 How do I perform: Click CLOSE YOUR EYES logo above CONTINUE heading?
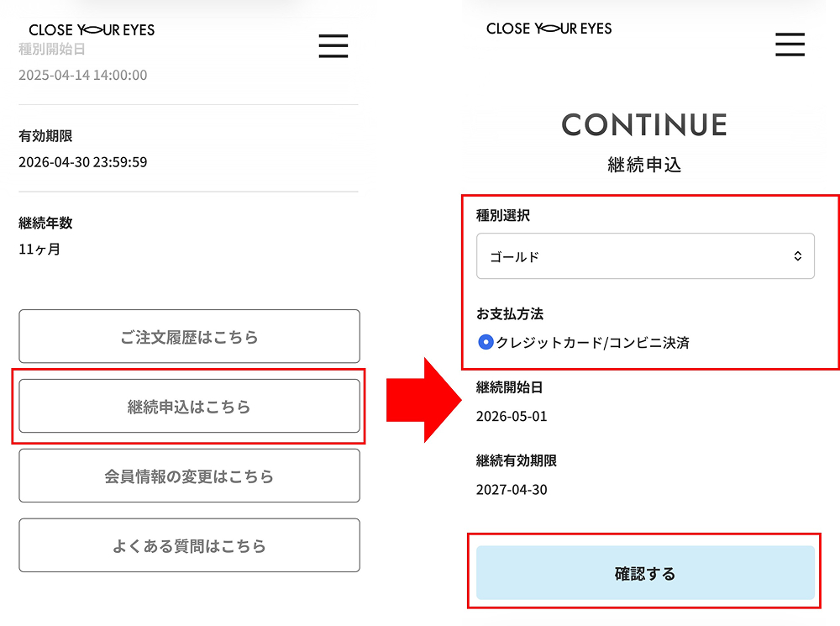point(549,29)
